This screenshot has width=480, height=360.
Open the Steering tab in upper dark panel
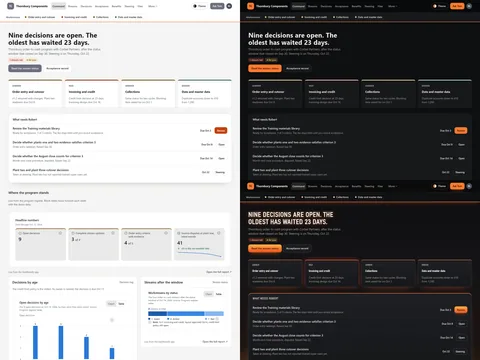click(x=369, y=6)
